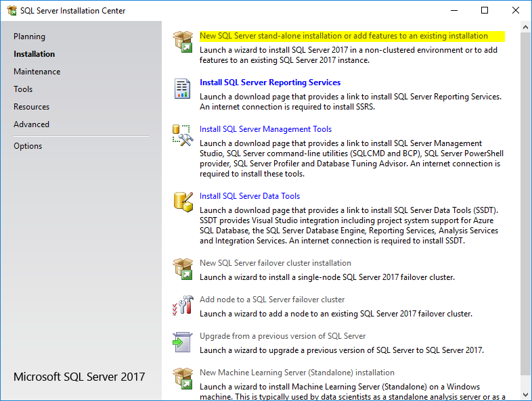Click Upgrade from a previous version link

tap(283, 337)
